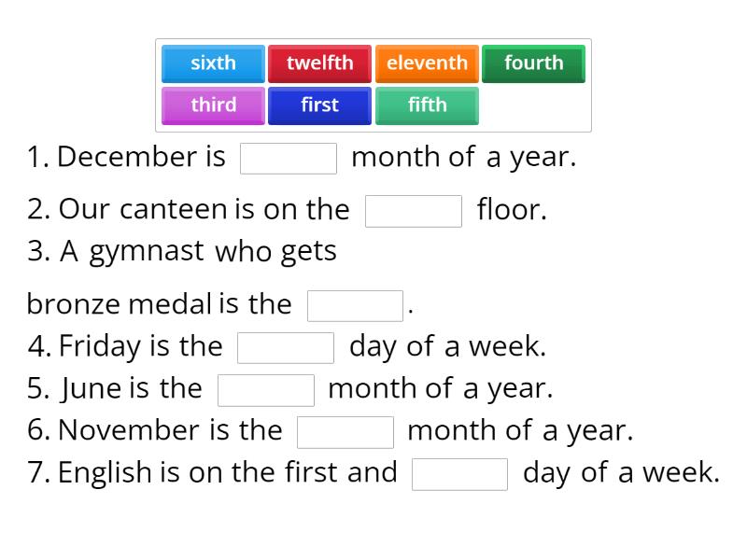Click the blank in the Friday sentence
The image size is (747, 560).
[x=286, y=347]
